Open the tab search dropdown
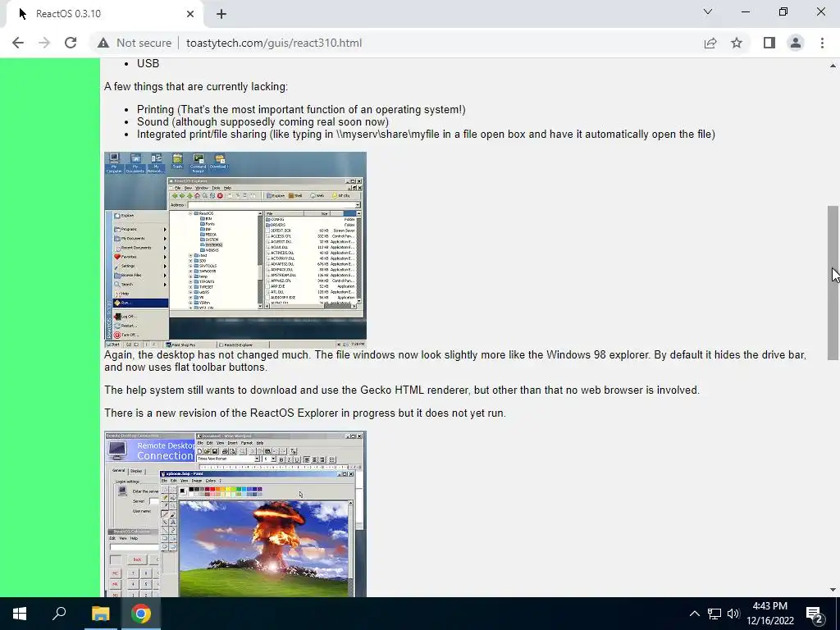840x630 pixels. point(708,11)
